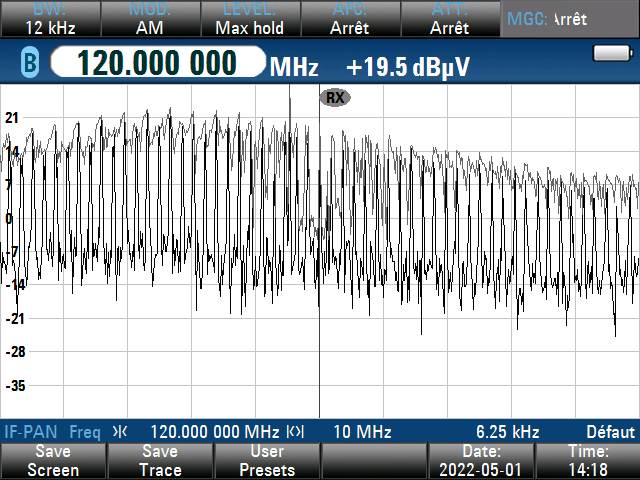Toggle the MGC Arrêt gain control

pos(569,19)
